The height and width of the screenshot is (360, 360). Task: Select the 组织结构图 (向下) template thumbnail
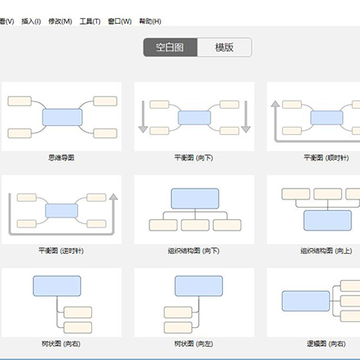tap(194, 210)
